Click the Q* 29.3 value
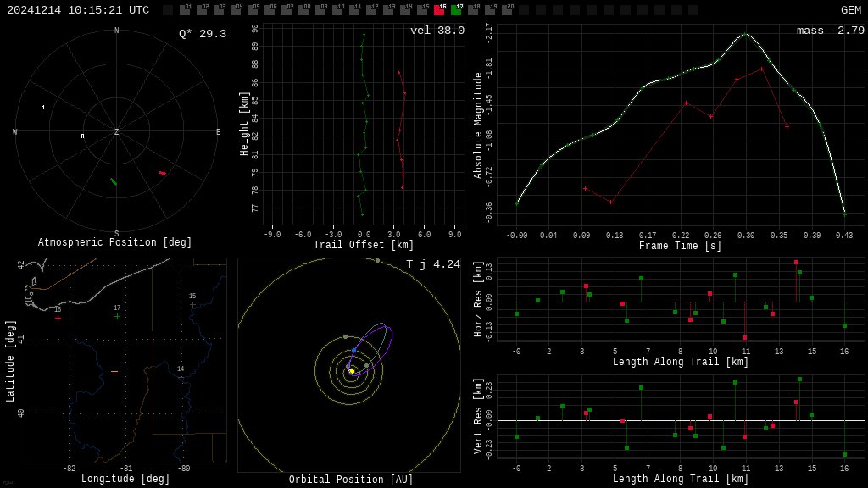 click(203, 34)
